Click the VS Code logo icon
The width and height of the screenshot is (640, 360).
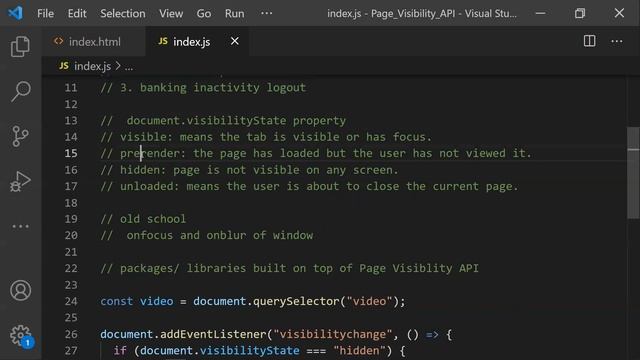tap(15, 13)
